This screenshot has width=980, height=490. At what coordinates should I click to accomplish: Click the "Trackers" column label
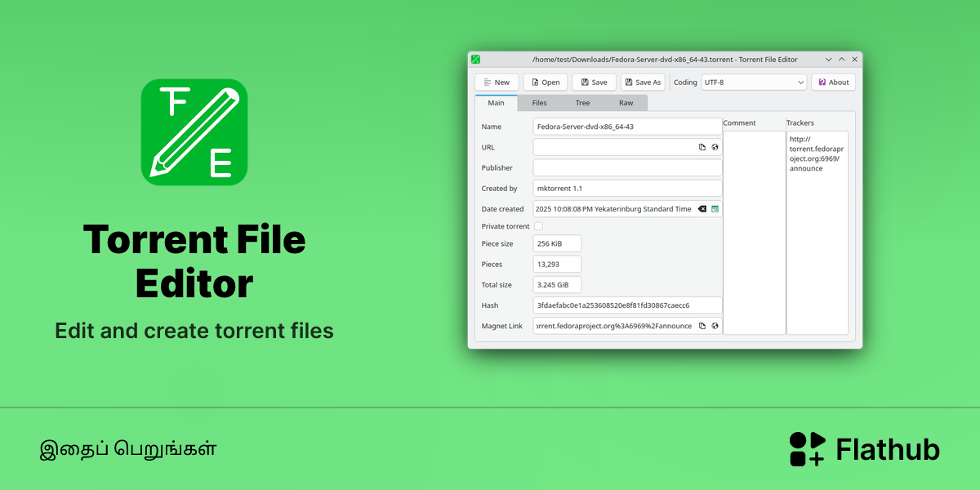point(800,123)
